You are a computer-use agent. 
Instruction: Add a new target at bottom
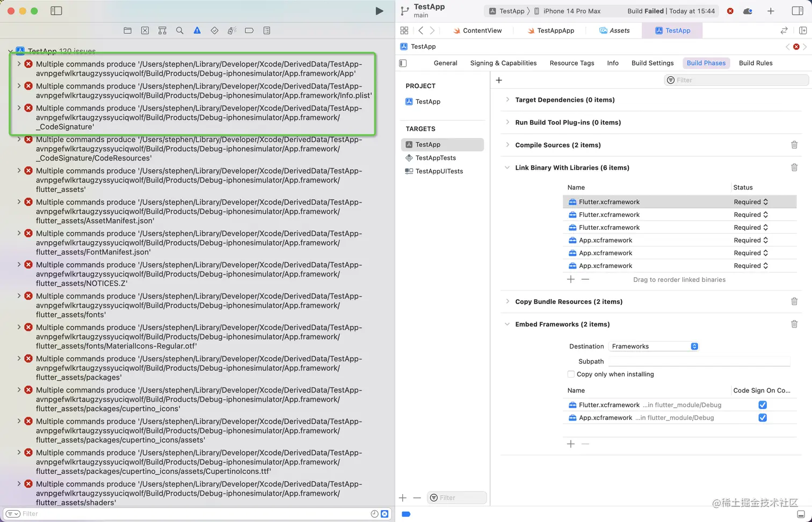(403, 498)
